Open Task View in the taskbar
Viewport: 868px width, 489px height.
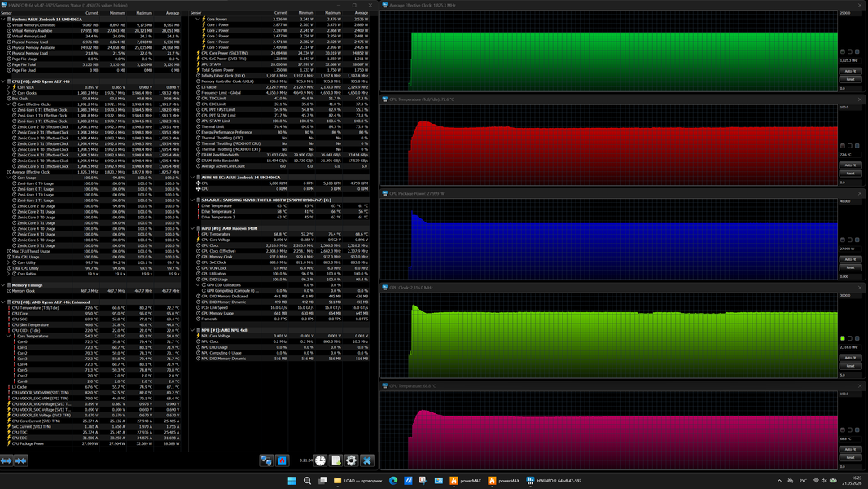pos(322,481)
